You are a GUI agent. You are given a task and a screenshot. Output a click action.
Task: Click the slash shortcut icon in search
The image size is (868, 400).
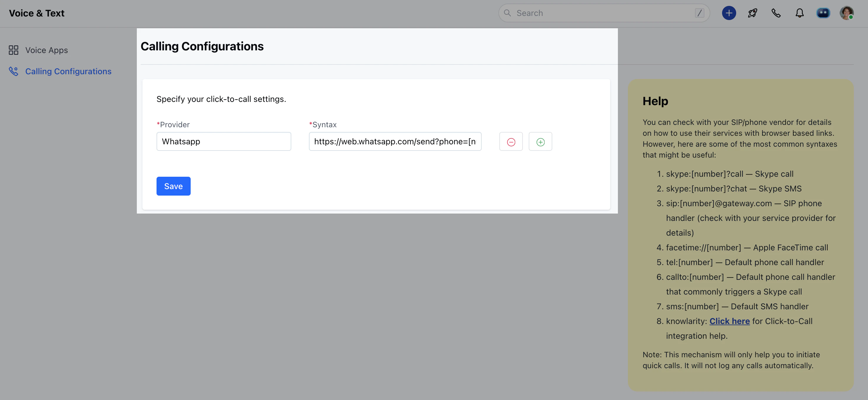[x=699, y=13]
